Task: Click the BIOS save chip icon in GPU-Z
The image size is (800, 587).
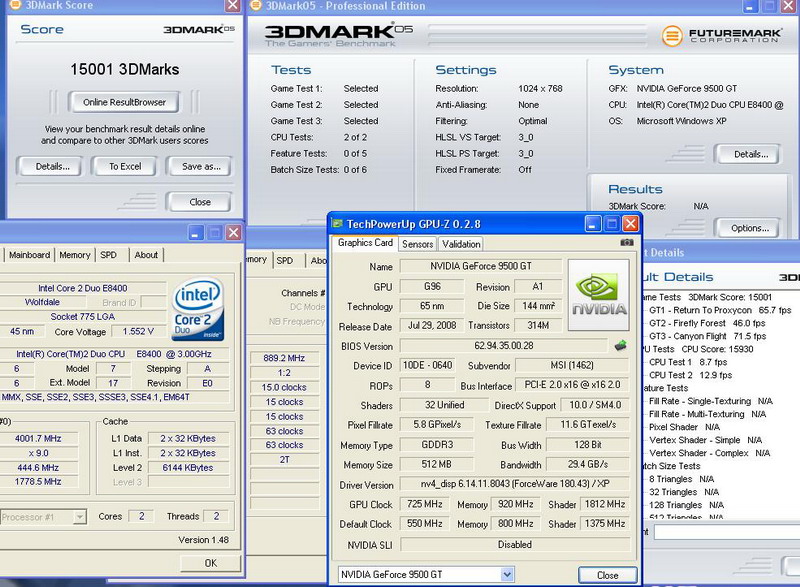Action: tap(620, 346)
